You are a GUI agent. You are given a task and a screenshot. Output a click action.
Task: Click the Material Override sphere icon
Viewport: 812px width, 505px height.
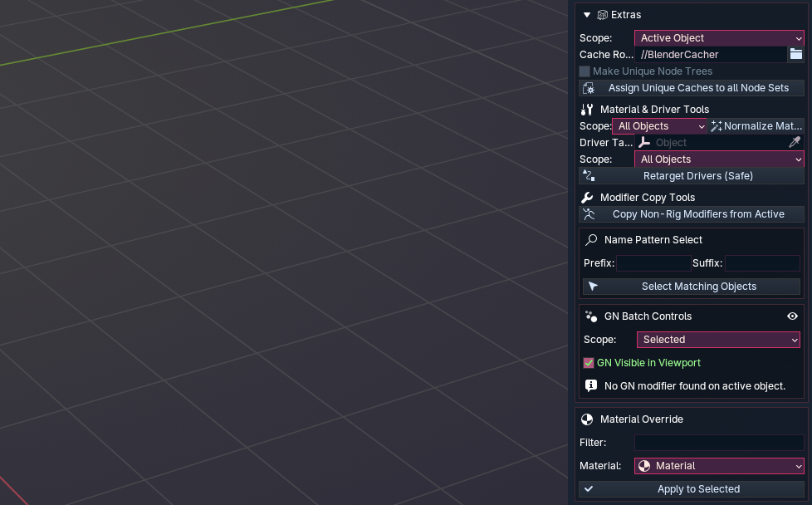587,419
